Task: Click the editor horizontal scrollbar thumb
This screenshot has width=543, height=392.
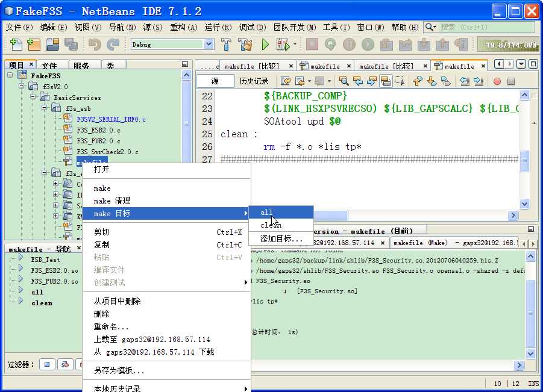Action: coord(331,215)
